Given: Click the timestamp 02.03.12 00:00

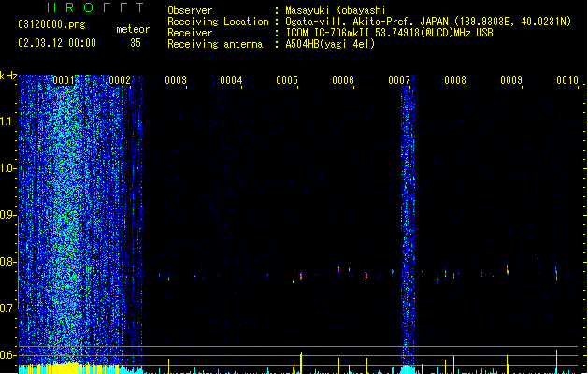Looking at the screenshot, I should pos(57,43).
